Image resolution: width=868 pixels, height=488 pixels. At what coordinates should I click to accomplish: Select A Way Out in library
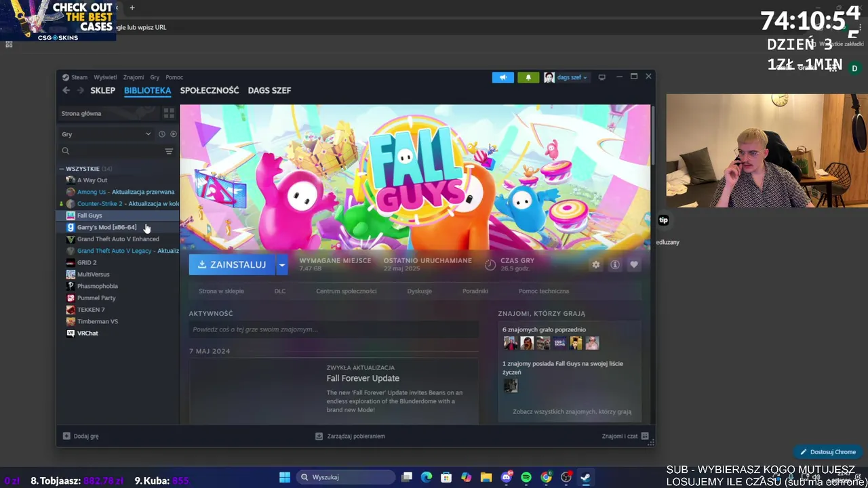(x=92, y=180)
